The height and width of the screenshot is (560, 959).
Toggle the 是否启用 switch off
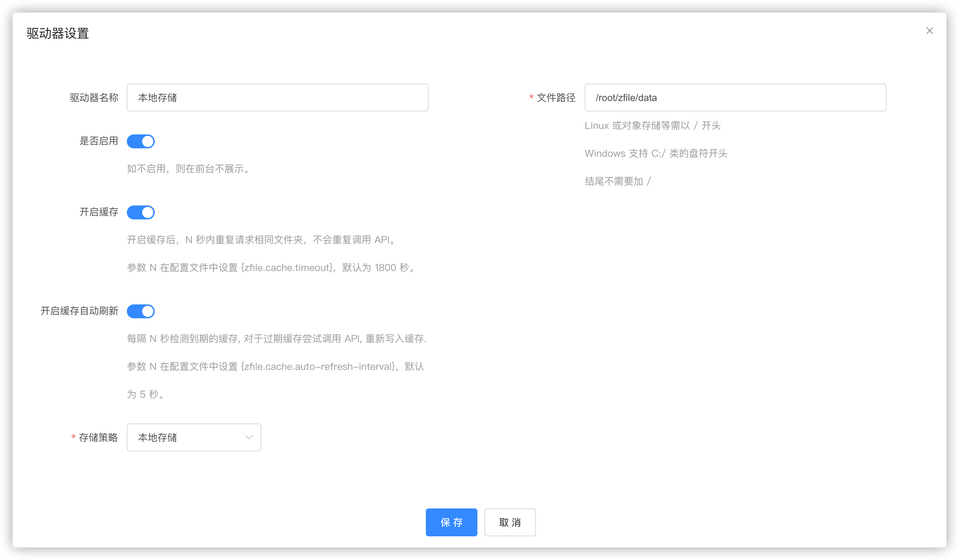(x=141, y=141)
